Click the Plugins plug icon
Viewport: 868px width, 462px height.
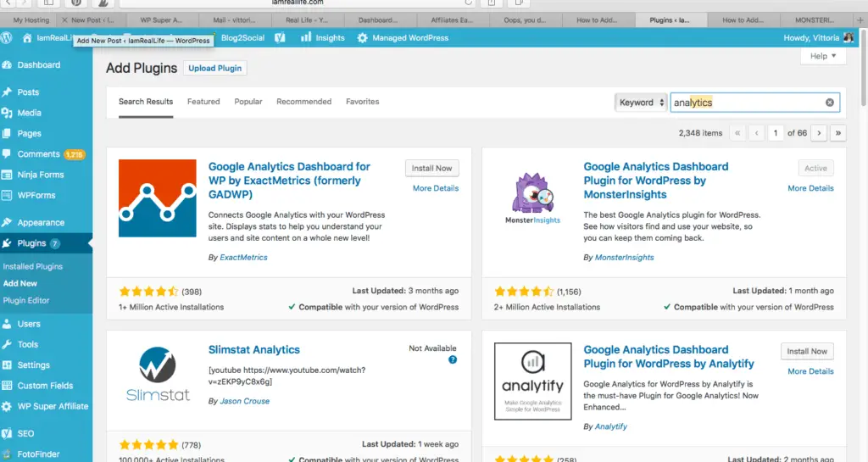pyautogui.click(x=7, y=243)
